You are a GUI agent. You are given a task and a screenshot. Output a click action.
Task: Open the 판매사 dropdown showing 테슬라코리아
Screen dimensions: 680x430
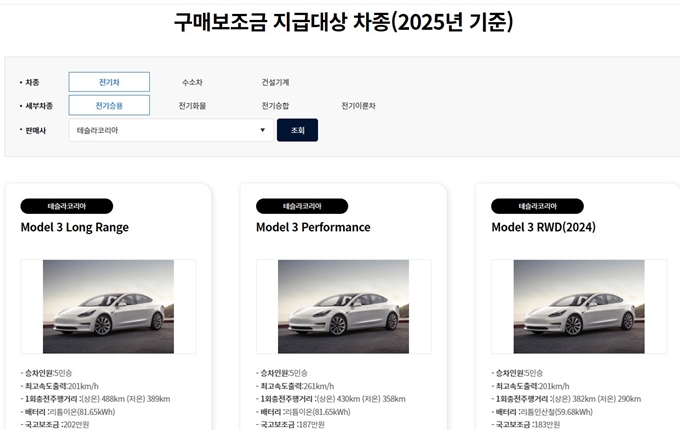[171, 130]
